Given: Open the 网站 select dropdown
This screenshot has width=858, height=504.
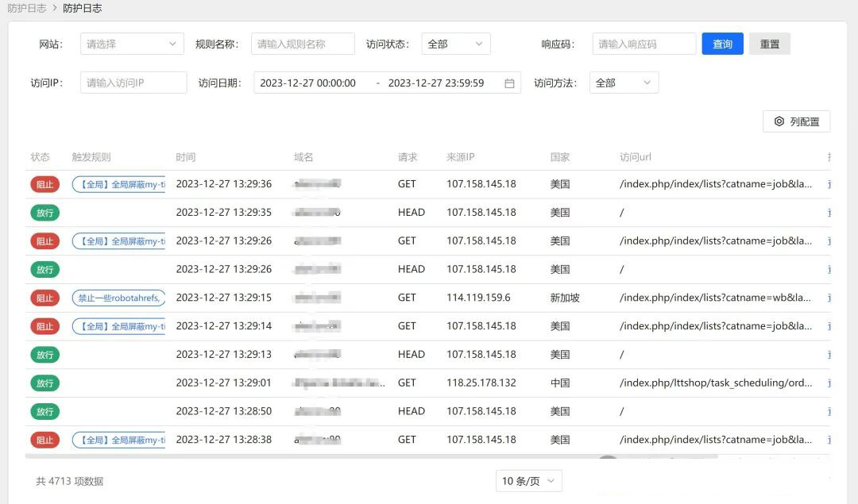Looking at the screenshot, I should click(x=132, y=44).
